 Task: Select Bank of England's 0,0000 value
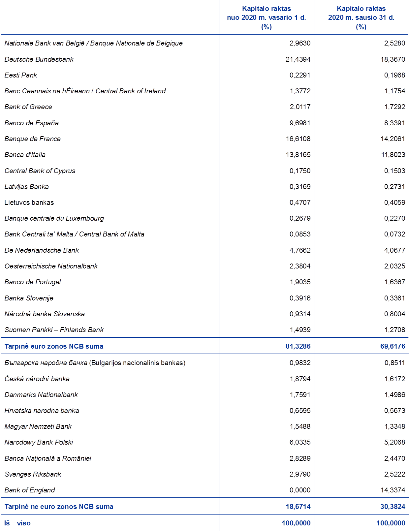coord(300,490)
